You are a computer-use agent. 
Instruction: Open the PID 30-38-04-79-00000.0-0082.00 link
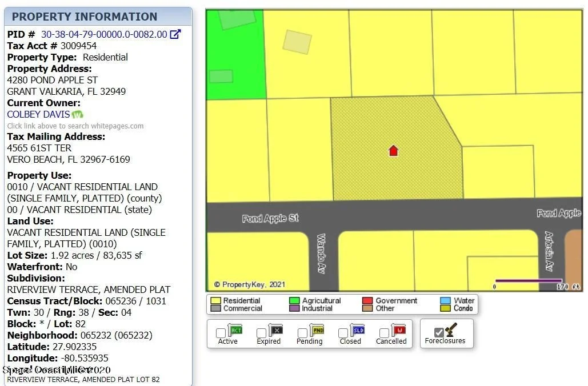pyautogui.click(x=104, y=34)
